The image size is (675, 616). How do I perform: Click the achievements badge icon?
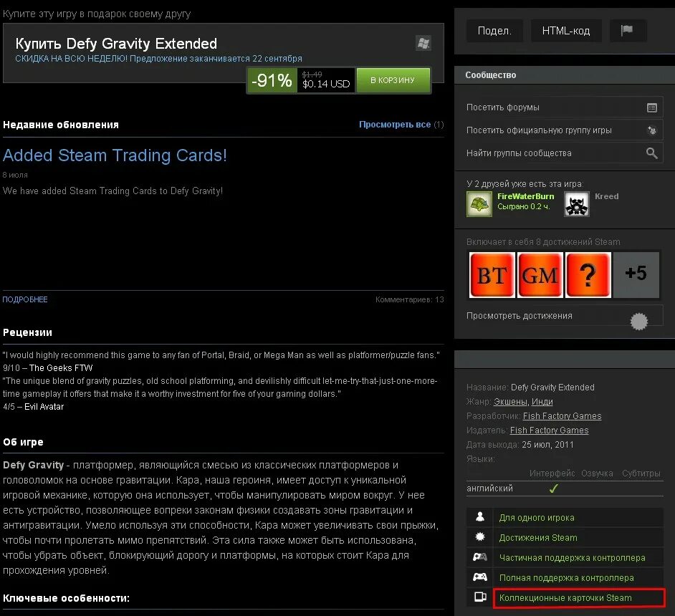[x=639, y=322]
